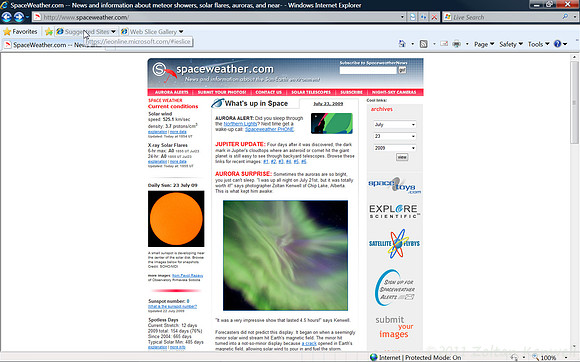Click the archives view button
This screenshot has height=362, width=580.
pyautogui.click(x=402, y=157)
